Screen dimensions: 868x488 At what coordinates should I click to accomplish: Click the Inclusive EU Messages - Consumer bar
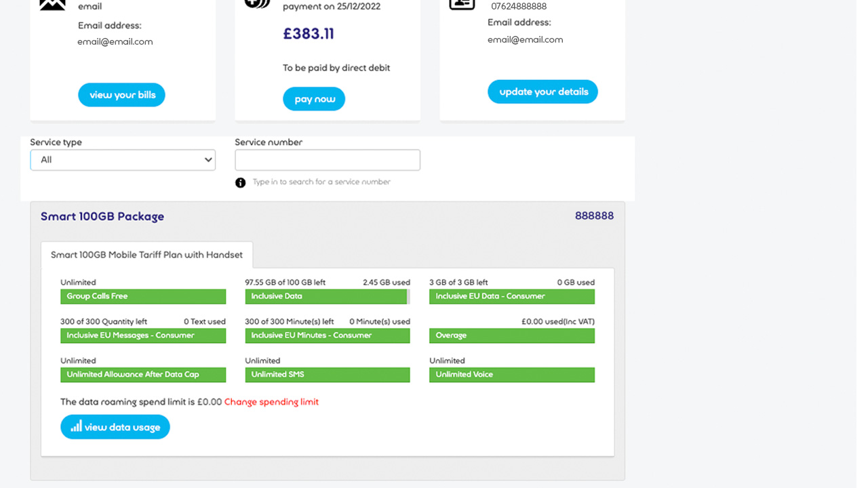click(143, 335)
